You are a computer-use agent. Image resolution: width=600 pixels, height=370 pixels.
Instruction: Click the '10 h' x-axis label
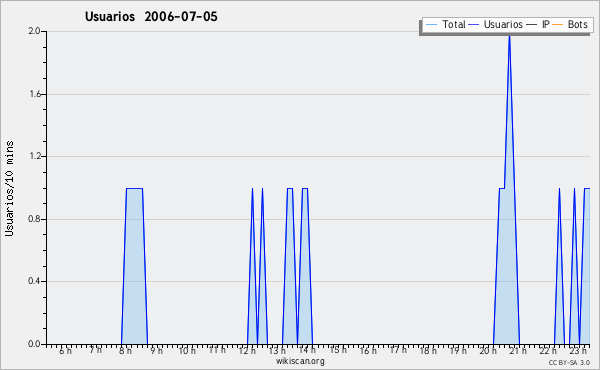(187, 350)
